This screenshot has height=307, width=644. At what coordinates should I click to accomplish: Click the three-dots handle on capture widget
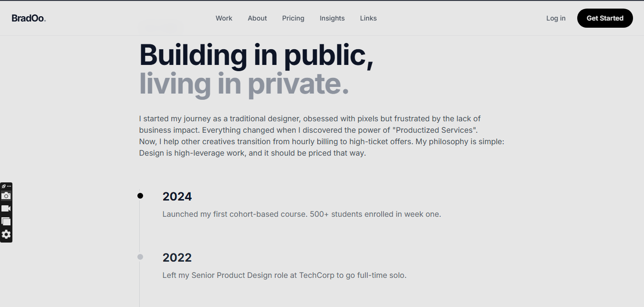(x=9, y=186)
